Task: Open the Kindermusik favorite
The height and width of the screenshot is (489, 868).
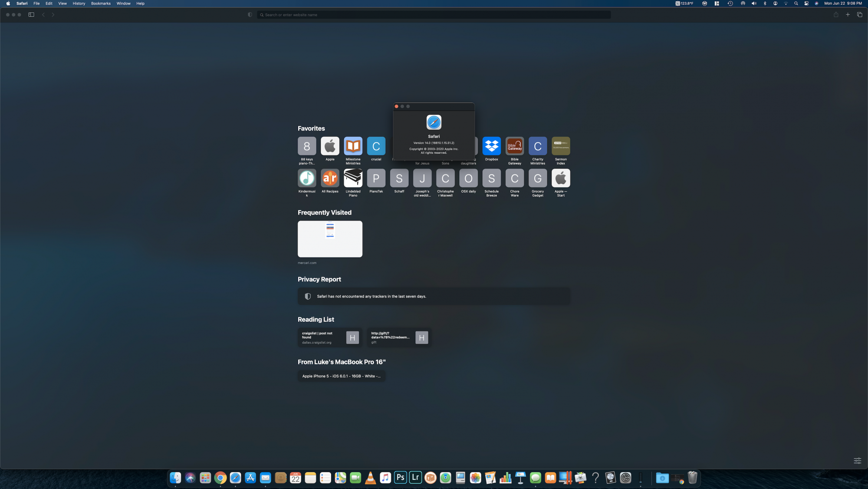Action: (x=307, y=178)
